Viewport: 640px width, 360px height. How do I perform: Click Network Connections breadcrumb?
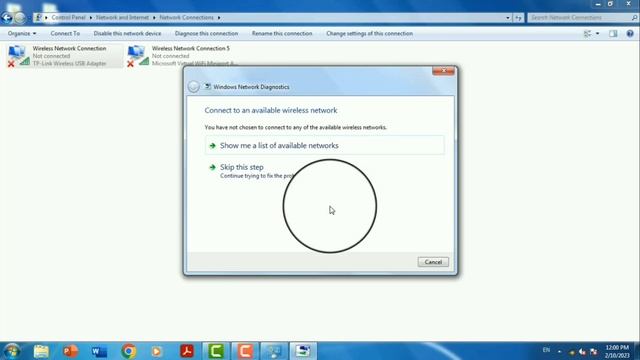coord(187,18)
